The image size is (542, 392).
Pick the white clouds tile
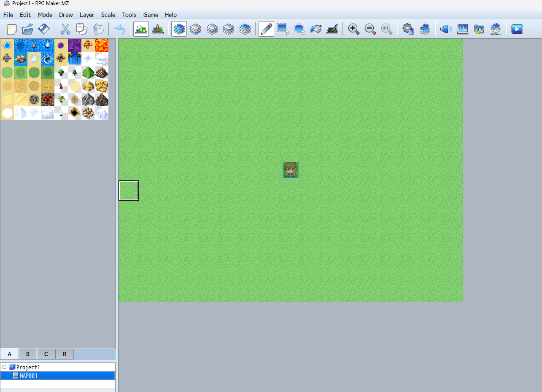tap(102, 59)
